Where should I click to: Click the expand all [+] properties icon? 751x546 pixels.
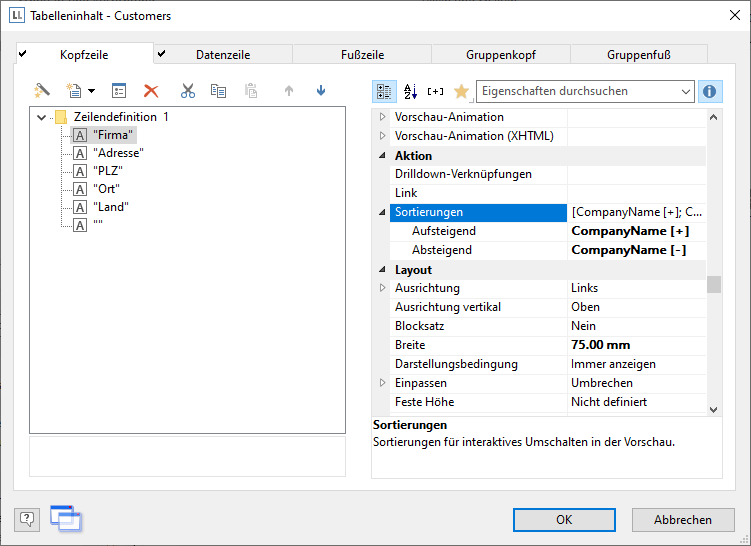[435, 91]
